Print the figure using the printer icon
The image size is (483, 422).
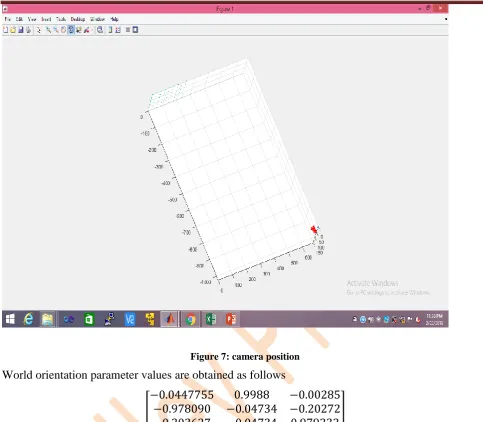pos(28,30)
